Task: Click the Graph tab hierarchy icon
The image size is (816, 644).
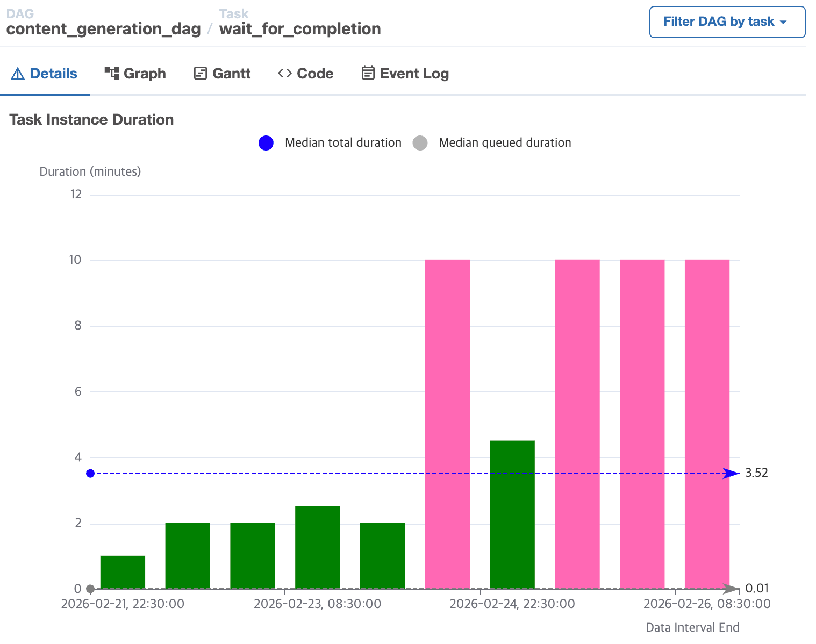Action: pos(112,73)
